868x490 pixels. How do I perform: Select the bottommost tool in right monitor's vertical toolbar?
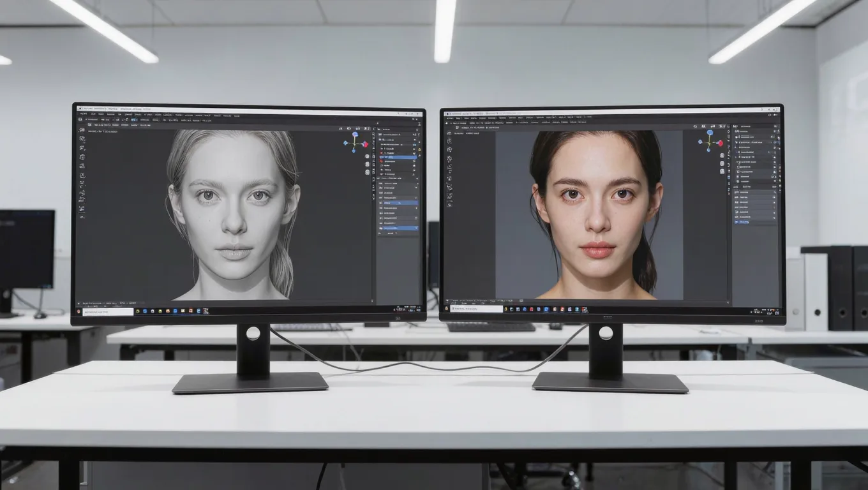[x=449, y=205]
